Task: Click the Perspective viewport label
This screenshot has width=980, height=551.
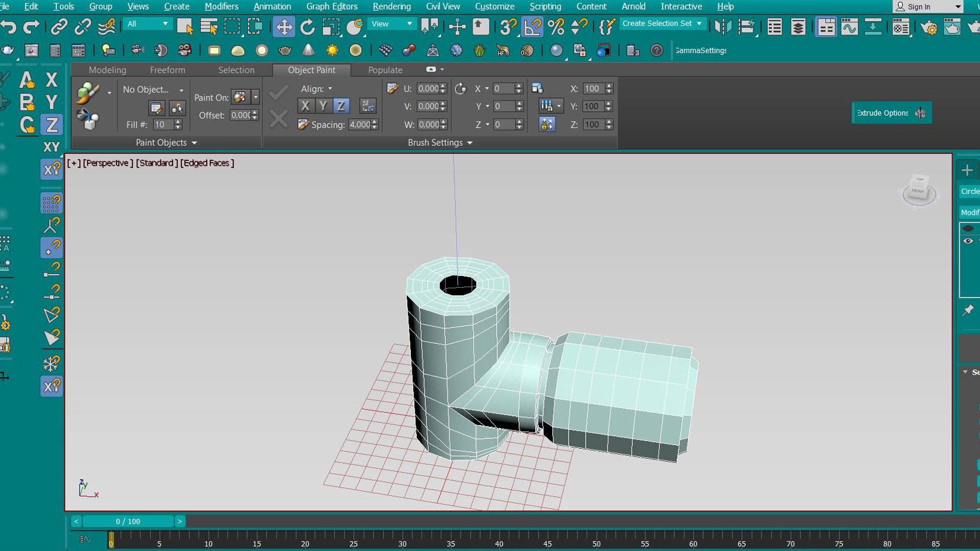Action: coord(108,163)
